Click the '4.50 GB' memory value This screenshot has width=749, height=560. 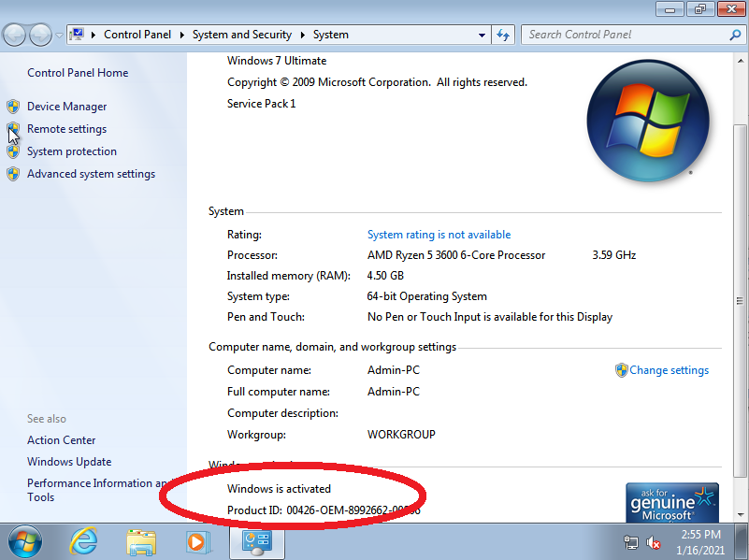pos(385,276)
